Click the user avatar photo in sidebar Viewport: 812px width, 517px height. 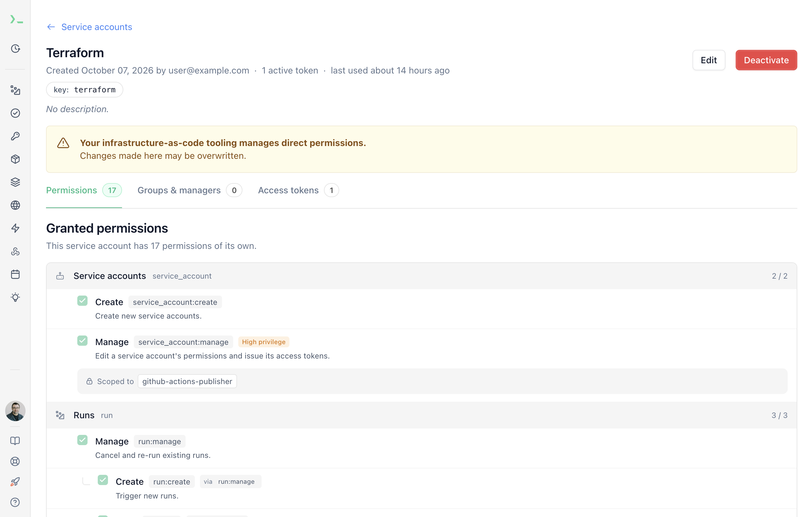[x=15, y=411]
